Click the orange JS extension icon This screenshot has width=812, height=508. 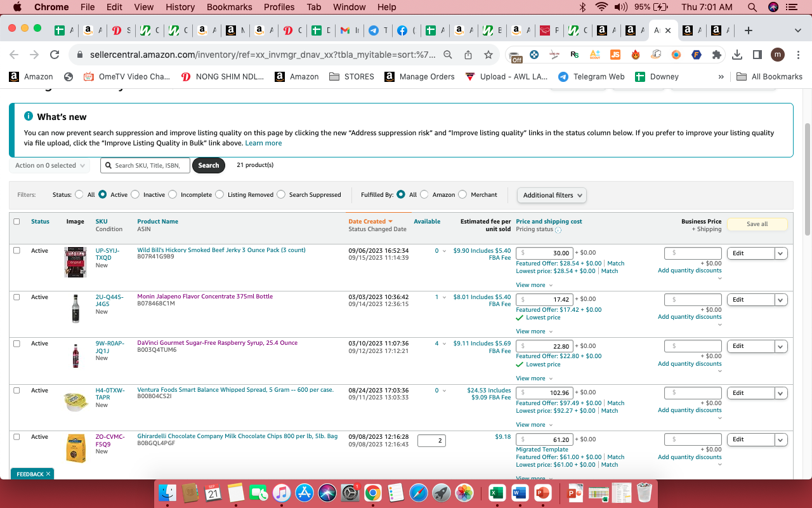click(615, 55)
